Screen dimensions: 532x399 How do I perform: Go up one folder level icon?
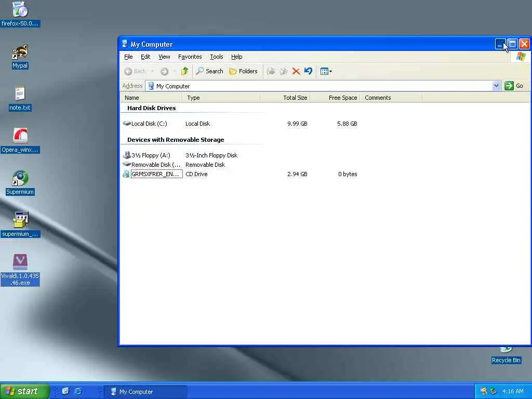click(184, 71)
